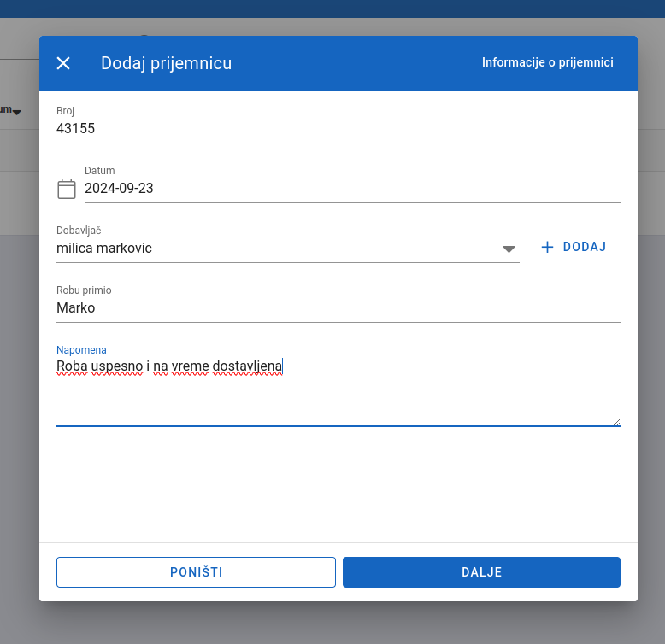Viewport: 665px width, 644px height.
Task: Select the 'Informacije o prijemnici' step
Action: 547,62
